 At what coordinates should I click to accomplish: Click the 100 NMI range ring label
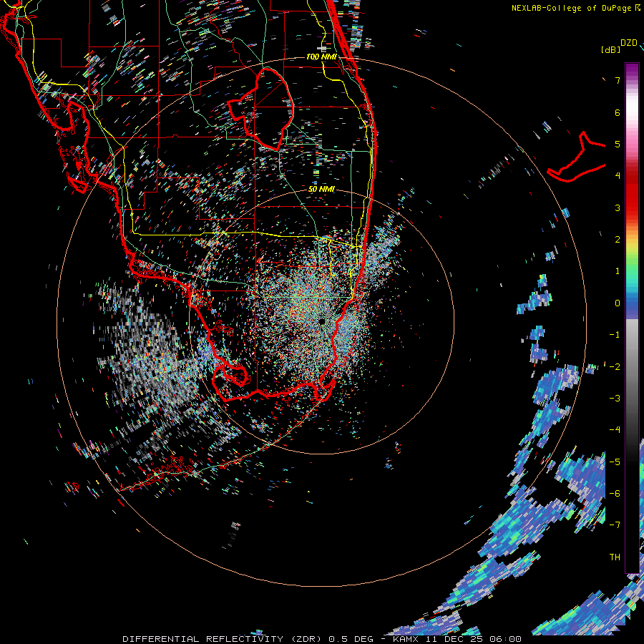pyautogui.click(x=321, y=57)
